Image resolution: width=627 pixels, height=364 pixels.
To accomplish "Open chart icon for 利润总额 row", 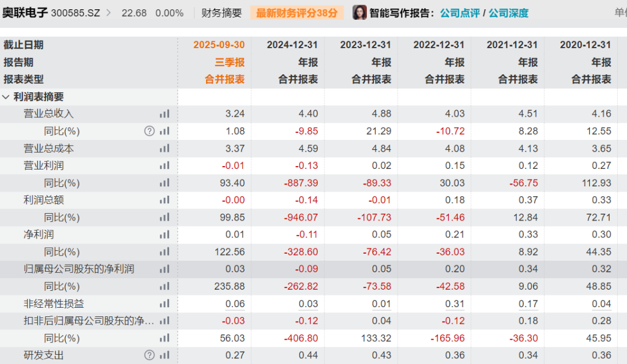I will pyautogui.click(x=164, y=200).
